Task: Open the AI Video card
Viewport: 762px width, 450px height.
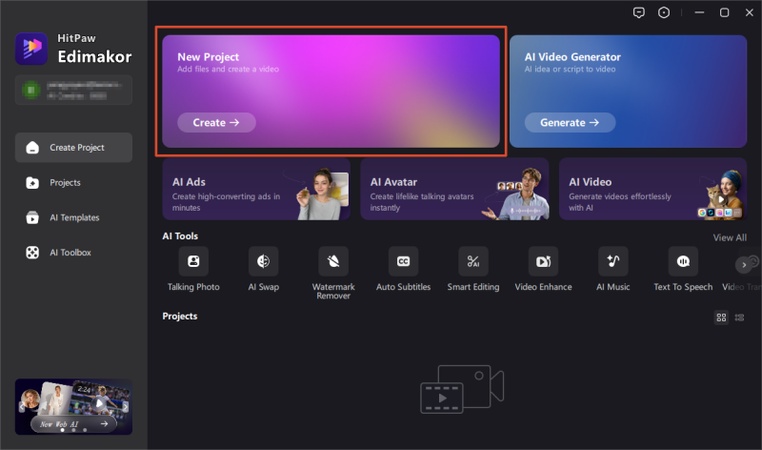Action: click(x=653, y=189)
